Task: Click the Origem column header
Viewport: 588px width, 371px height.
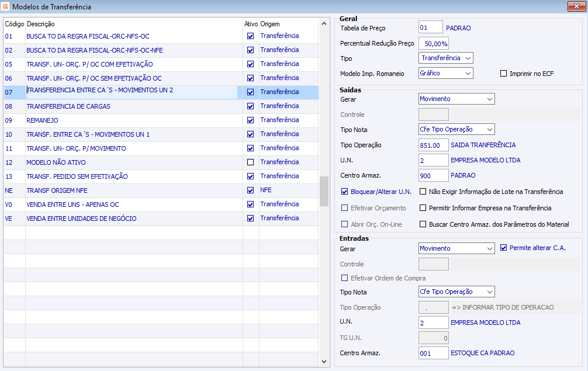Action: coord(270,24)
